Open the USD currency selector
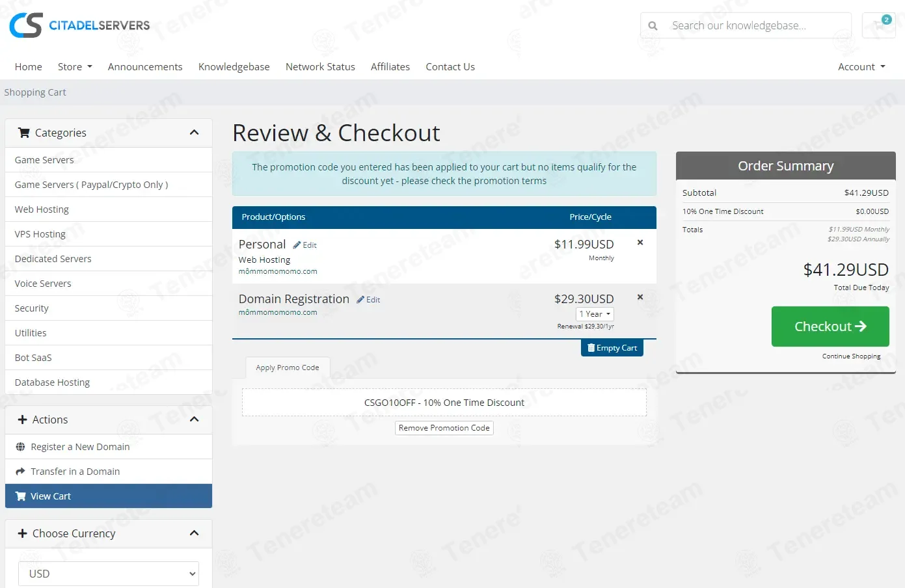Viewport: 905px width, 588px height. pyautogui.click(x=109, y=574)
